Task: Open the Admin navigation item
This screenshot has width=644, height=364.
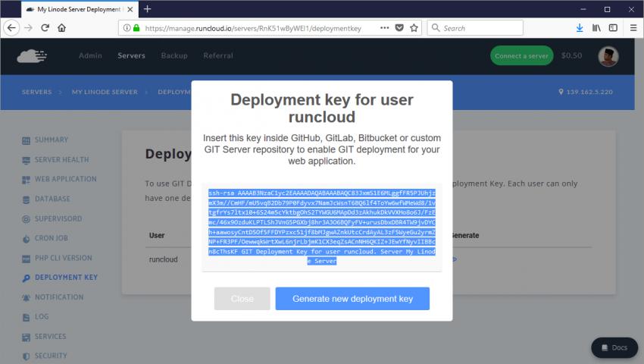Action: pos(90,55)
